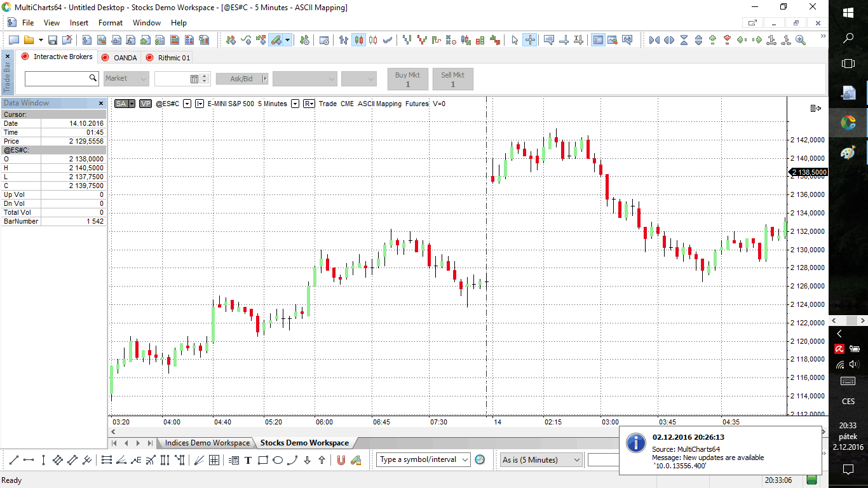Click the open folder icon
This screenshot has width=868, height=488.
click(x=29, y=40)
